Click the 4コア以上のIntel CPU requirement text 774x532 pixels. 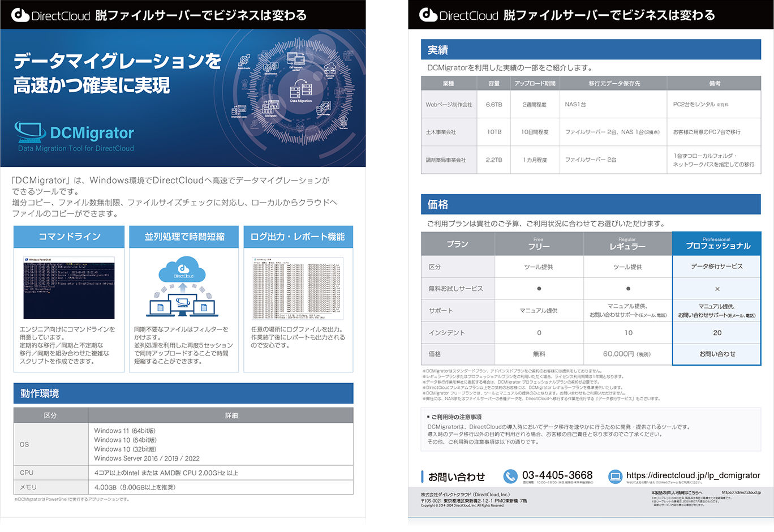(166, 473)
